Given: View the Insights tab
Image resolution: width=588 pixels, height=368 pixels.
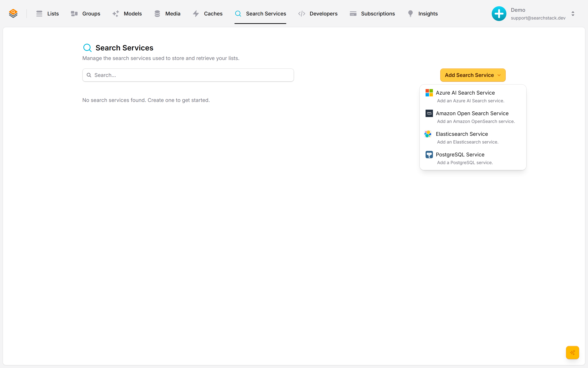Looking at the screenshot, I should point(422,14).
